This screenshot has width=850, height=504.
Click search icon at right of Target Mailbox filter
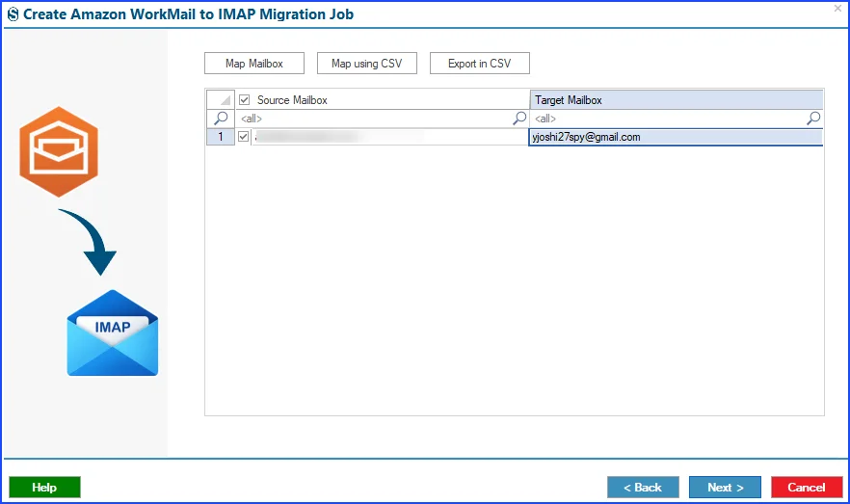tap(813, 119)
